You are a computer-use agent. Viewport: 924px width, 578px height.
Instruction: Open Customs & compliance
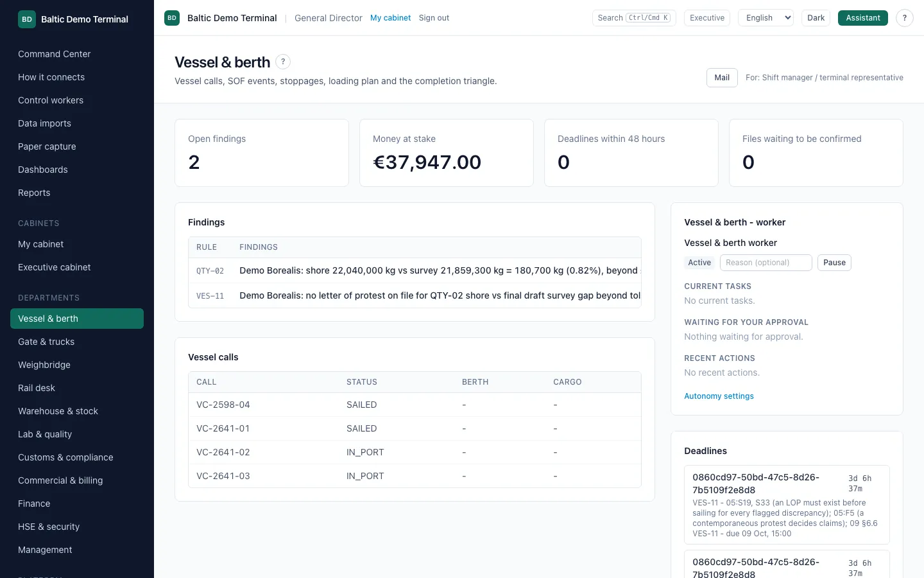click(x=77, y=457)
